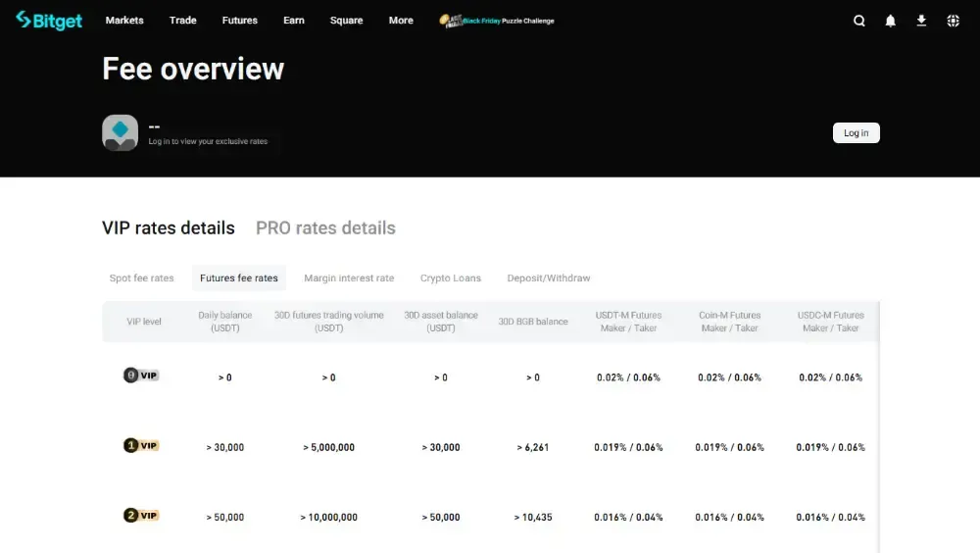Click the user avatar placeholder
Screen dimensions: 980x553
(x=120, y=132)
